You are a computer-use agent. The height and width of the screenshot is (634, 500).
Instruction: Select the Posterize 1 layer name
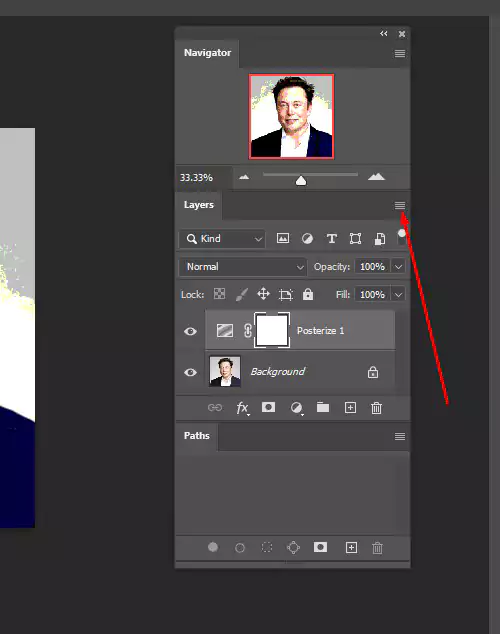pos(321,331)
